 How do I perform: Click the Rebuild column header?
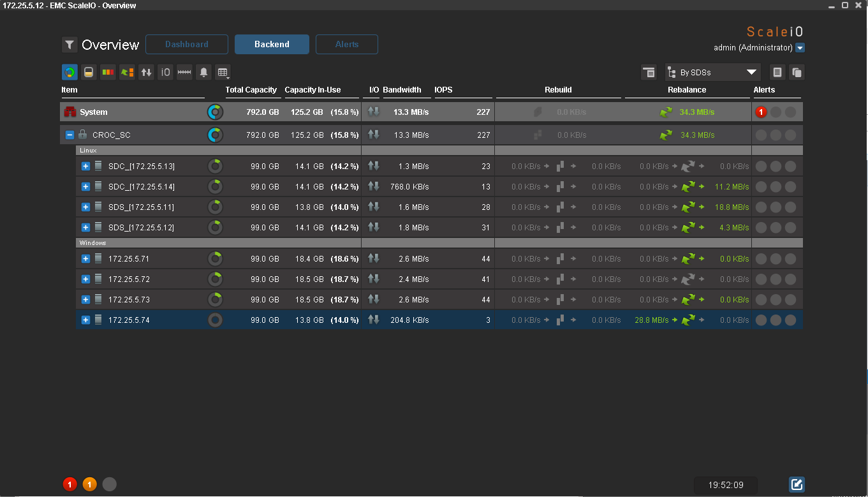(558, 90)
